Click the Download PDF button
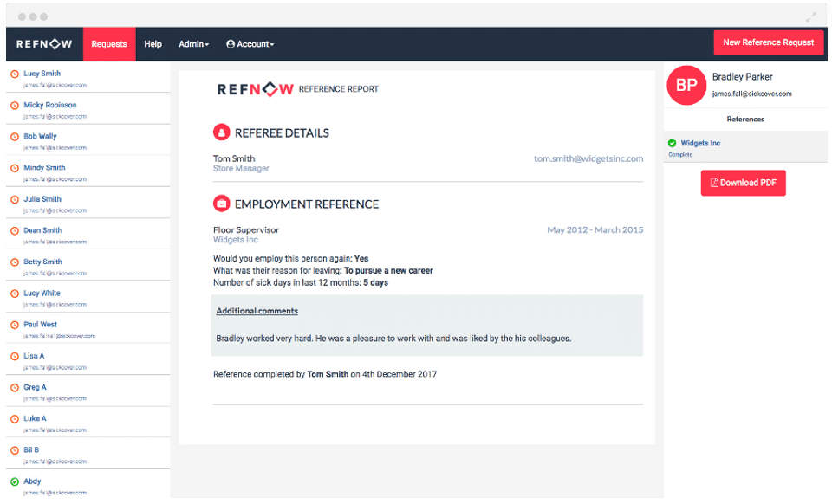This screenshot has height=504, width=832. (x=743, y=183)
